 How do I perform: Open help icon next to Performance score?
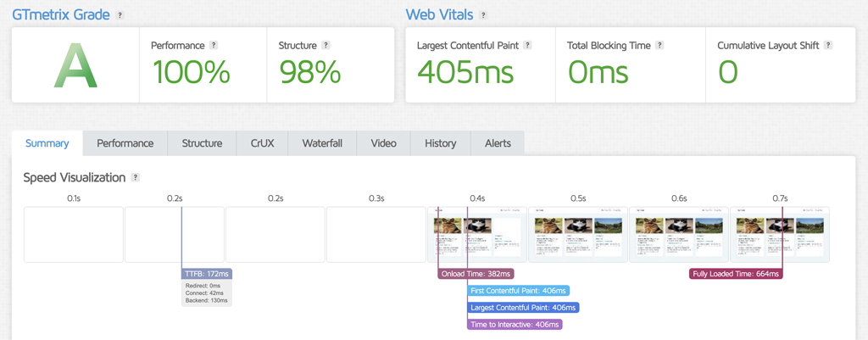[214, 46]
